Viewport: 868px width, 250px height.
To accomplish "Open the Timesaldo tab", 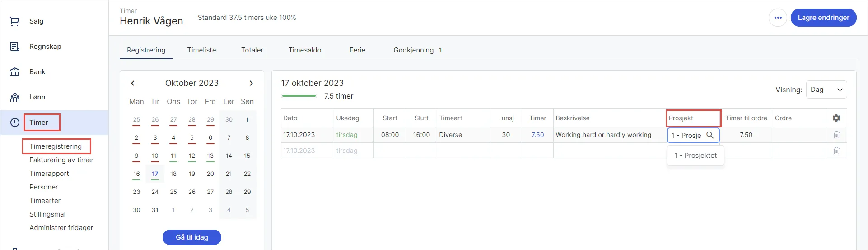I will (x=305, y=50).
